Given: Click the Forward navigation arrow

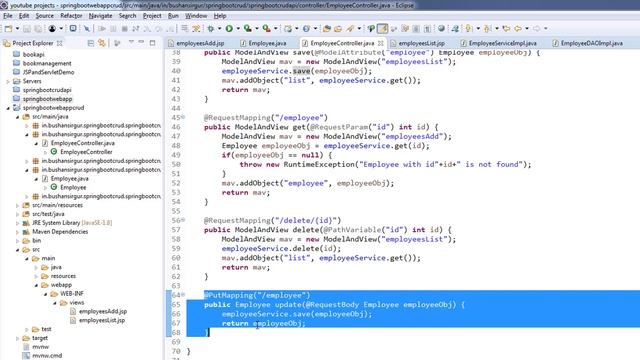Looking at the screenshot, I should (x=536, y=29).
